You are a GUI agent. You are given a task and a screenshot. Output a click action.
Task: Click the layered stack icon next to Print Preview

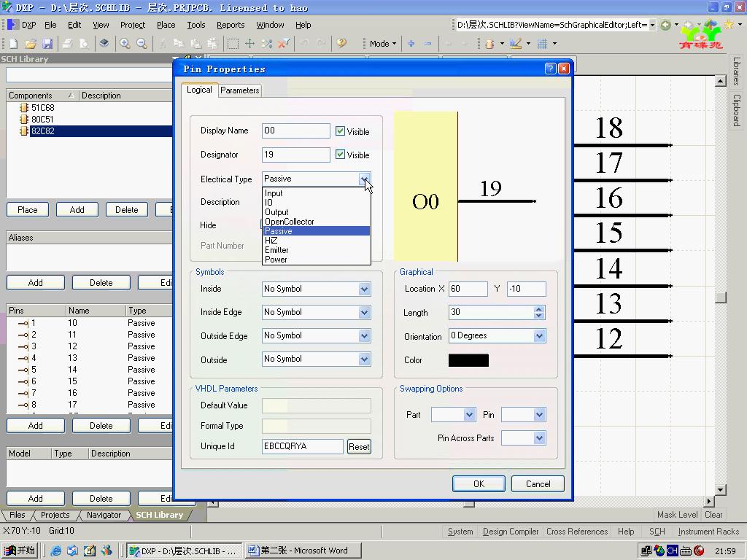click(x=104, y=44)
